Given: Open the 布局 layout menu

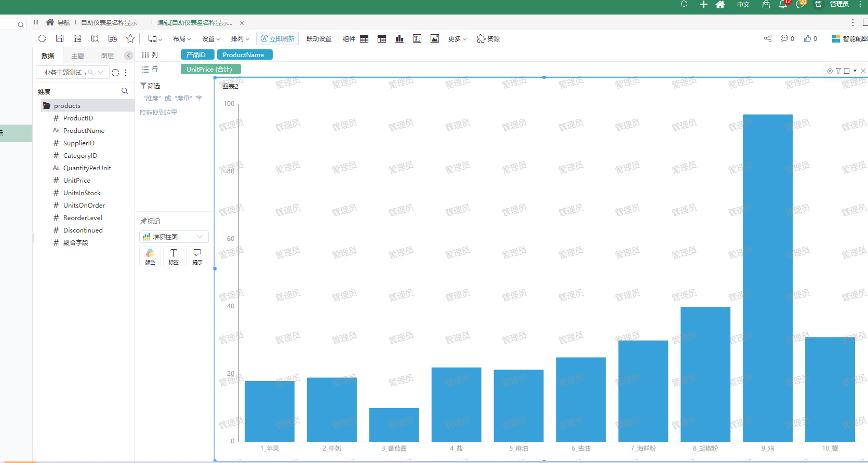Looking at the screenshot, I should pyautogui.click(x=182, y=38).
